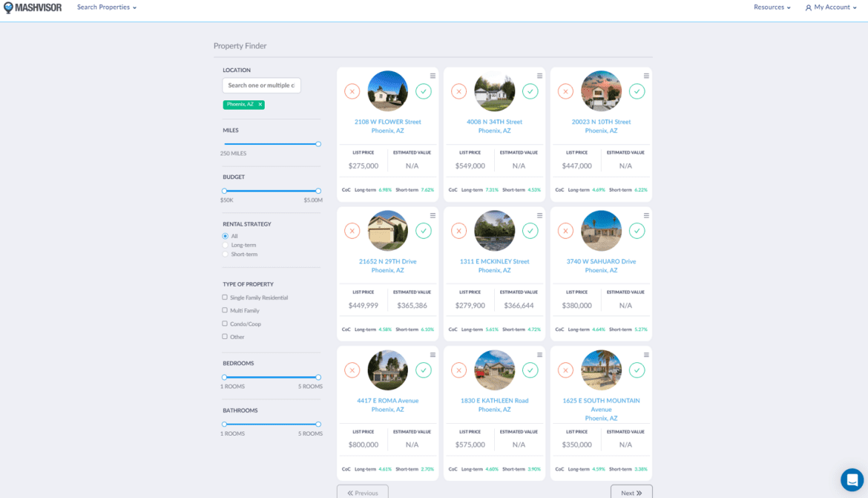Reject the 2108 W FLOWER Street listing
This screenshot has width=868, height=498.
tap(352, 91)
